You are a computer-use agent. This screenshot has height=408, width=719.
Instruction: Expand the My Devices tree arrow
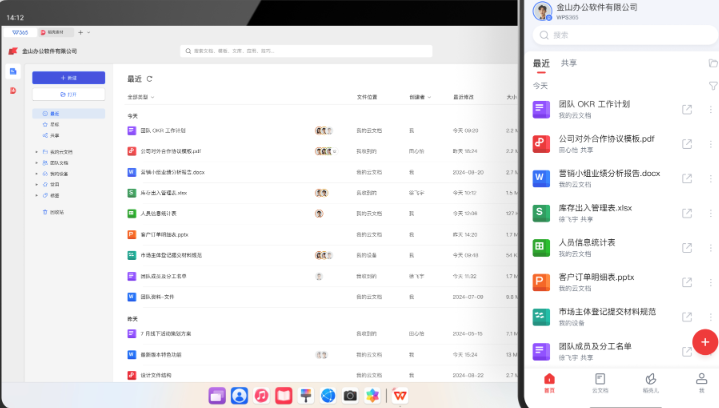37,174
